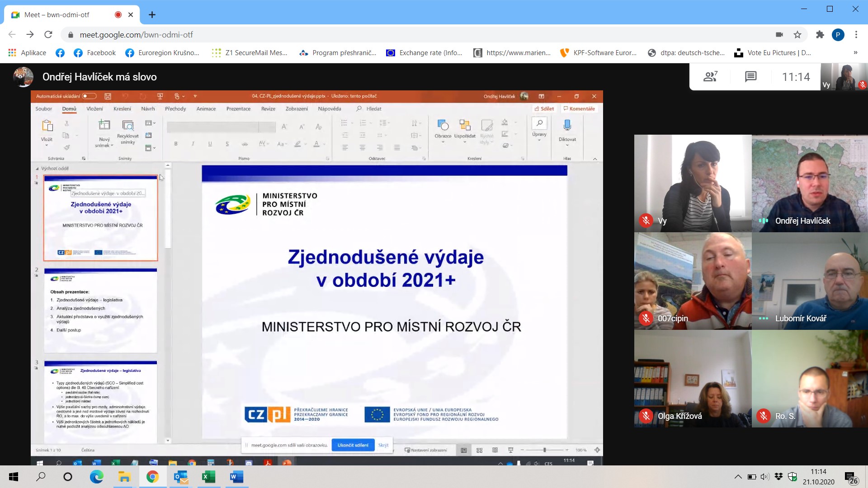Switch to the Zobrazení tab

tap(297, 109)
